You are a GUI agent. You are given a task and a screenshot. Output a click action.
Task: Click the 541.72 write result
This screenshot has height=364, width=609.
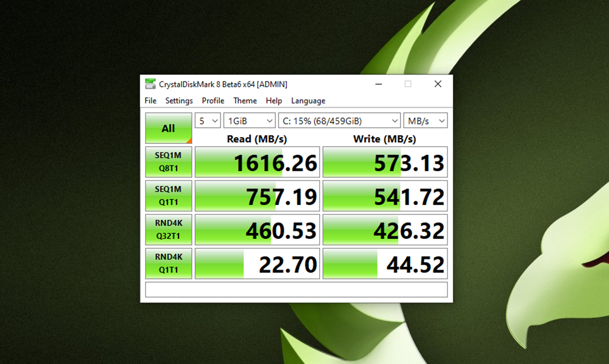coord(385,196)
